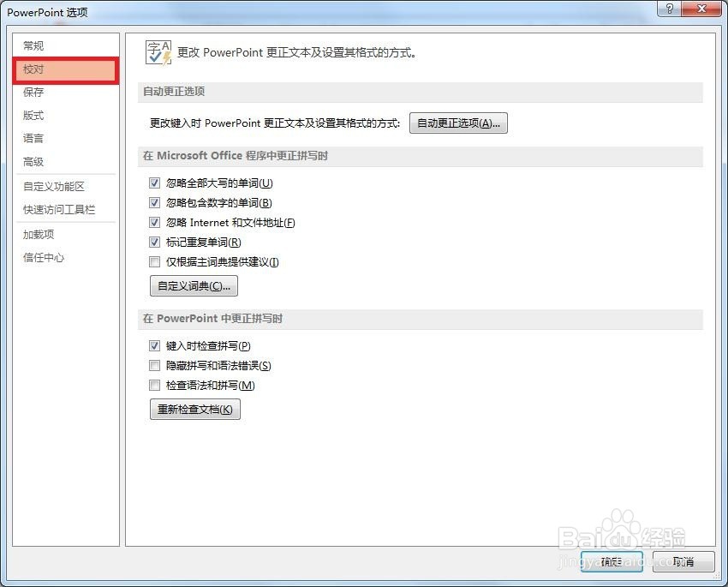
Task: Click the 在 PowerPoint 中更正拼写时 heading
Action: click(212, 319)
